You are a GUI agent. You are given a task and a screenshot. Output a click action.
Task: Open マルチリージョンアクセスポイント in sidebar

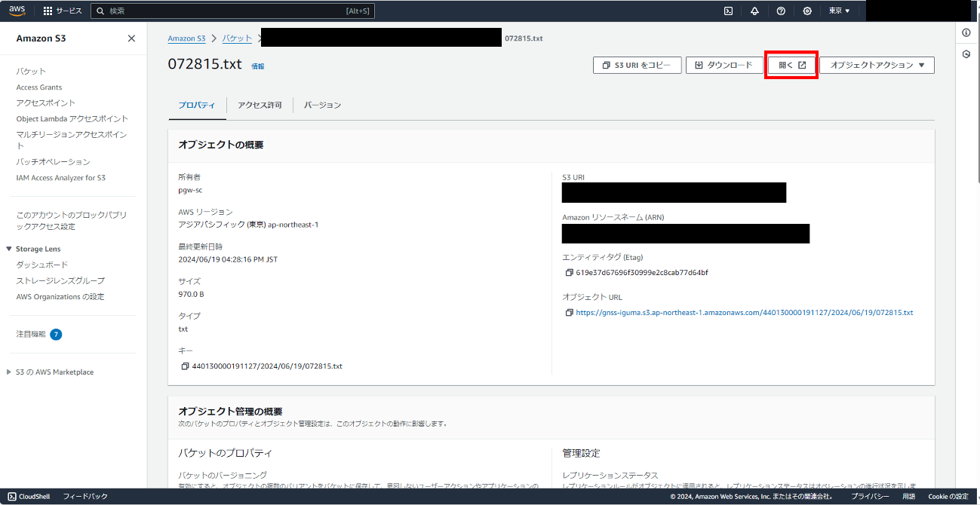(x=72, y=140)
